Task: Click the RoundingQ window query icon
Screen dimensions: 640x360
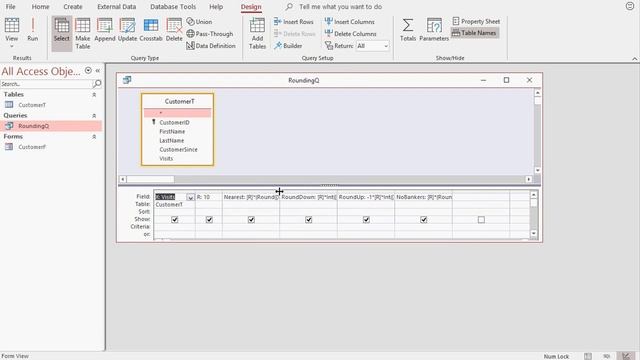Action: 127,80
